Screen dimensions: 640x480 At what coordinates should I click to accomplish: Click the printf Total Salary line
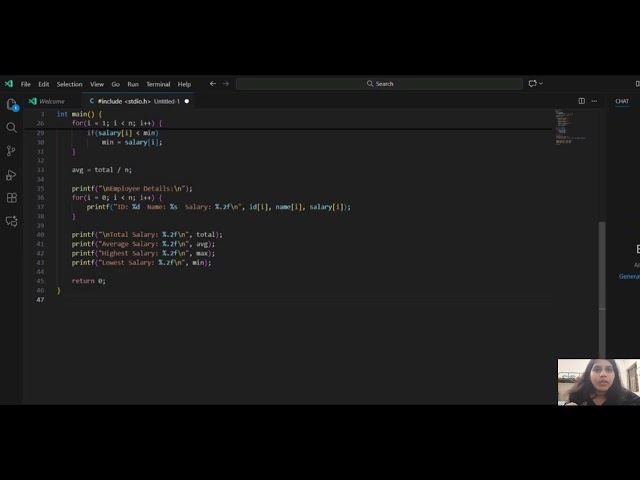click(147, 235)
